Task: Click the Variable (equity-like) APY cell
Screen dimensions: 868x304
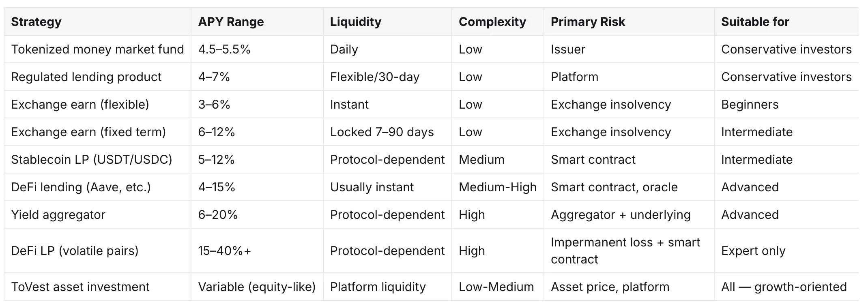Action: pyautogui.click(x=257, y=287)
